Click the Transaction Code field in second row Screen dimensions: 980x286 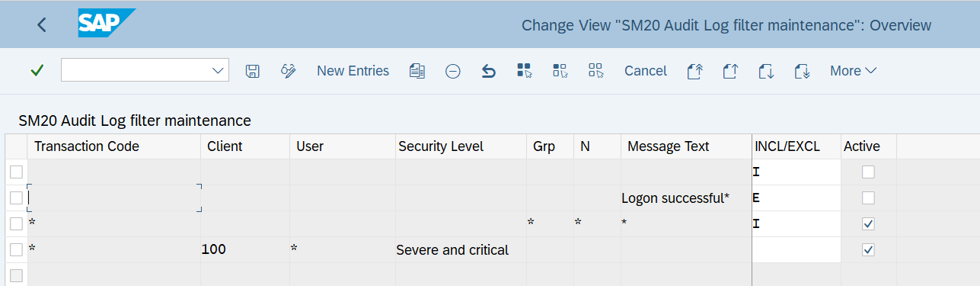[x=114, y=198]
